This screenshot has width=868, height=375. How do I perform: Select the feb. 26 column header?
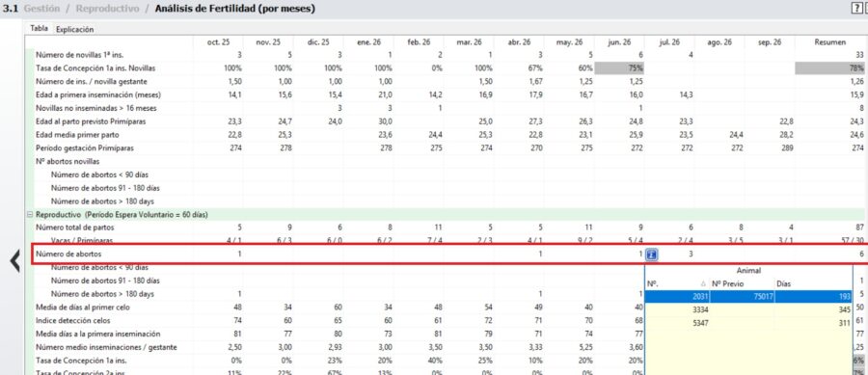[x=420, y=42]
